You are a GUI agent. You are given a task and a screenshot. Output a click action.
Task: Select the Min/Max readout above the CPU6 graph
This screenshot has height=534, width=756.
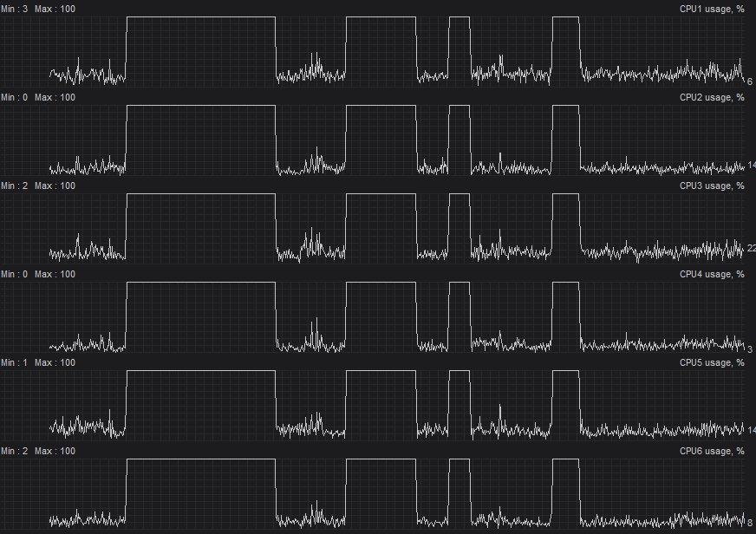pyautogui.click(x=38, y=451)
